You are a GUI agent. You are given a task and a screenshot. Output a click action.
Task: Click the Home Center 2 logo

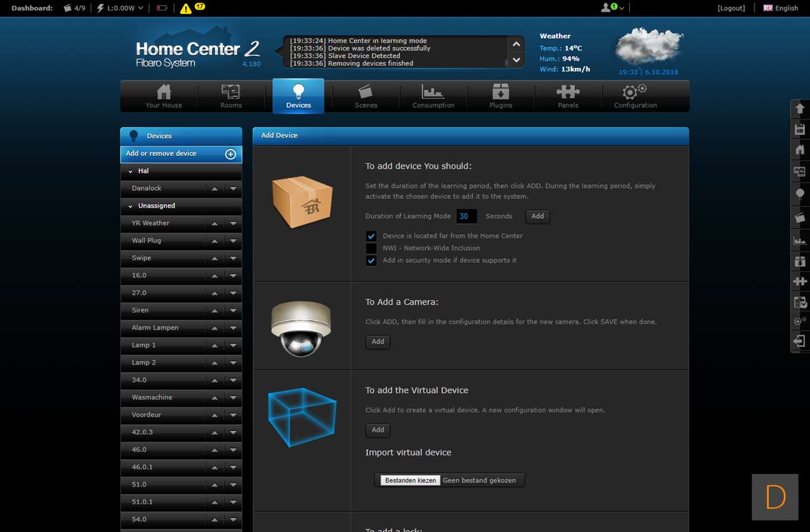point(198,54)
